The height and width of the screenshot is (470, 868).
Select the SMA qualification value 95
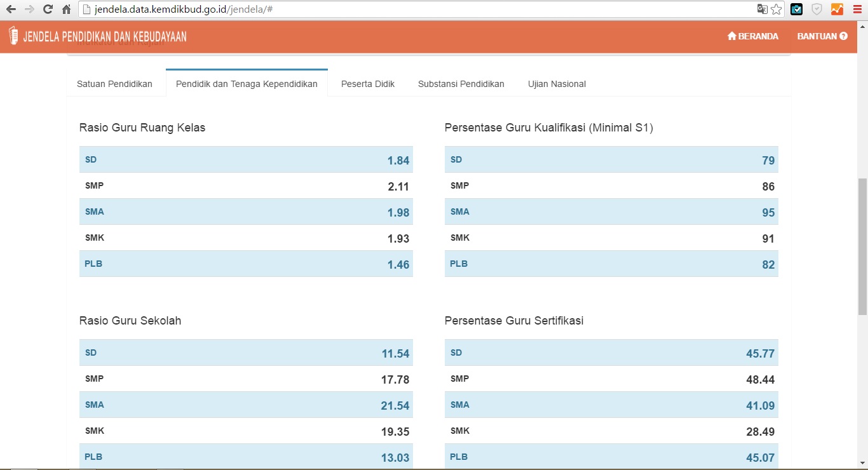point(768,213)
